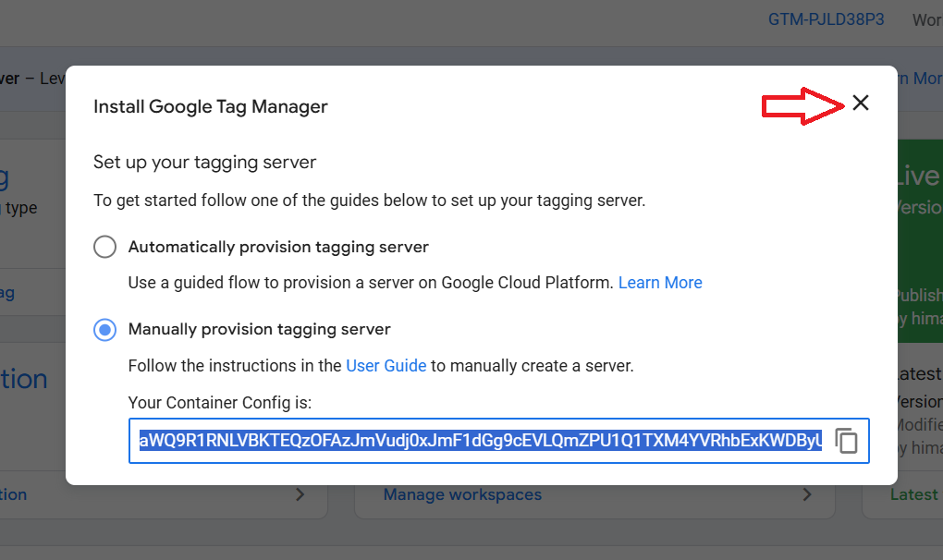Click the 'Manually provision tagging server' label text
Image resolution: width=943 pixels, height=560 pixels.
tap(259, 329)
